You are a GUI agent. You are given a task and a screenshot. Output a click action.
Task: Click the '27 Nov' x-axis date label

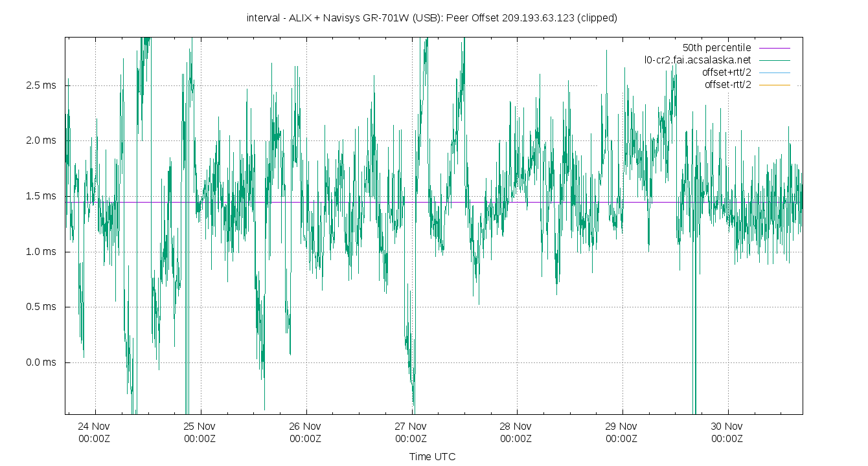coord(411,427)
